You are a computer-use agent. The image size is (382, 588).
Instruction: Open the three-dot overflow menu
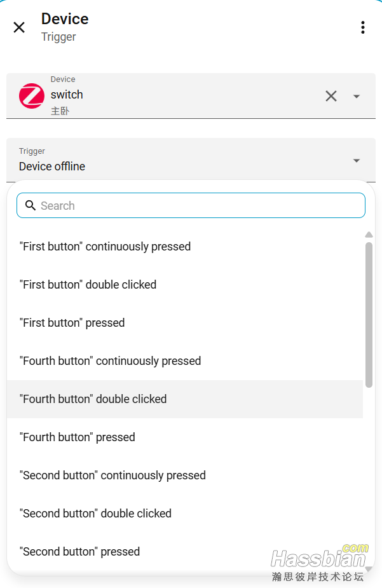pos(362,27)
